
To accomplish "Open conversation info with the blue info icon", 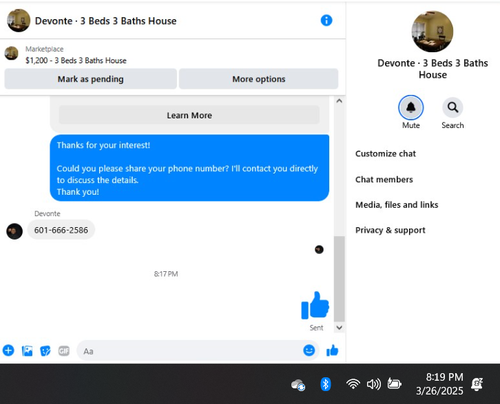I will [326, 20].
